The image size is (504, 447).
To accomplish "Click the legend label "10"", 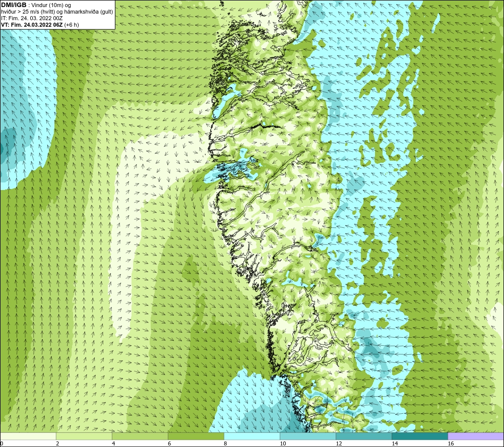I will tap(283, 444).
